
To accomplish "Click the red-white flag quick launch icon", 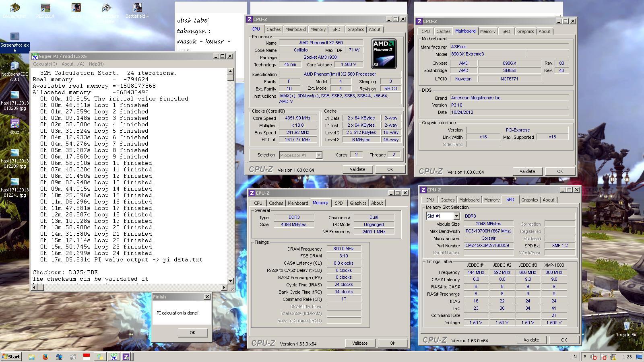I will point(86,356).
